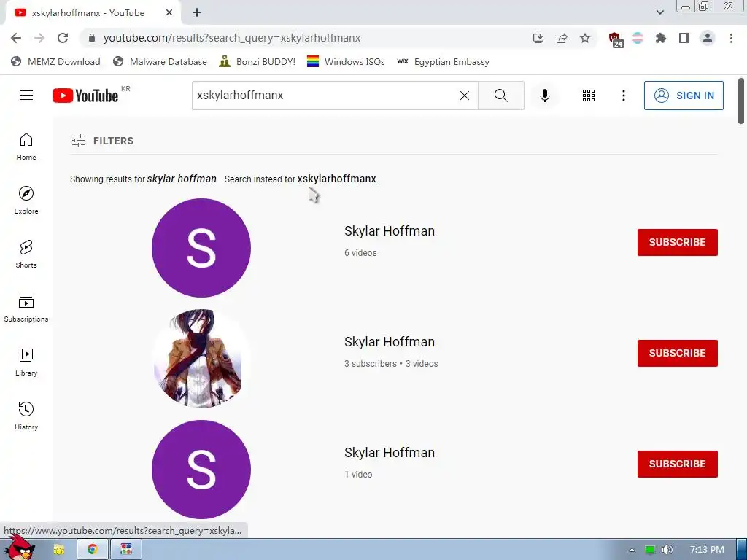This screenshot has height=560, width=747.
Task: Select the xskylarhoffmanx - YouTube tab
Action: pyautogui.click(x=93, y=13)
